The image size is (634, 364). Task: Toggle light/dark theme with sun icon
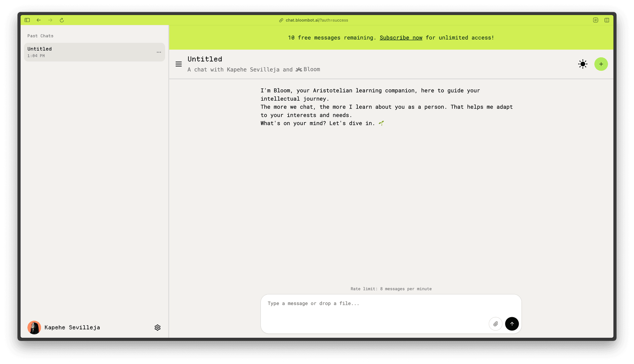[x=583, y=64]
